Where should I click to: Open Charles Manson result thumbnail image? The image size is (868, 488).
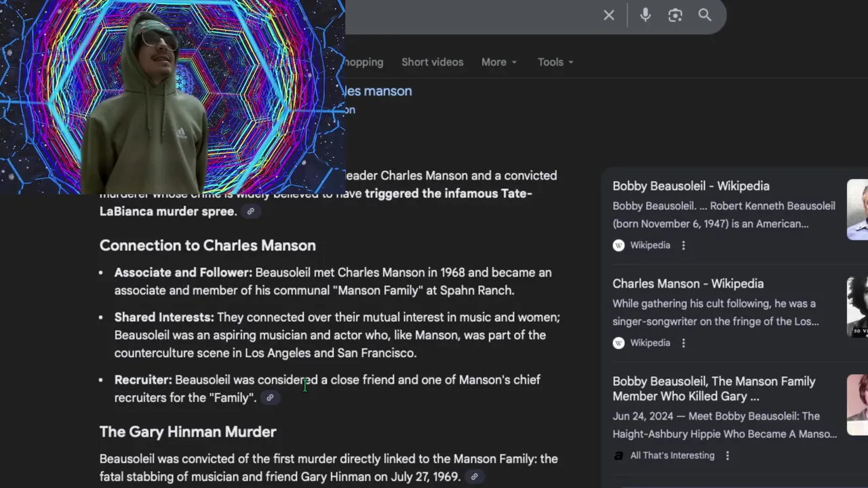coord(857,307)
